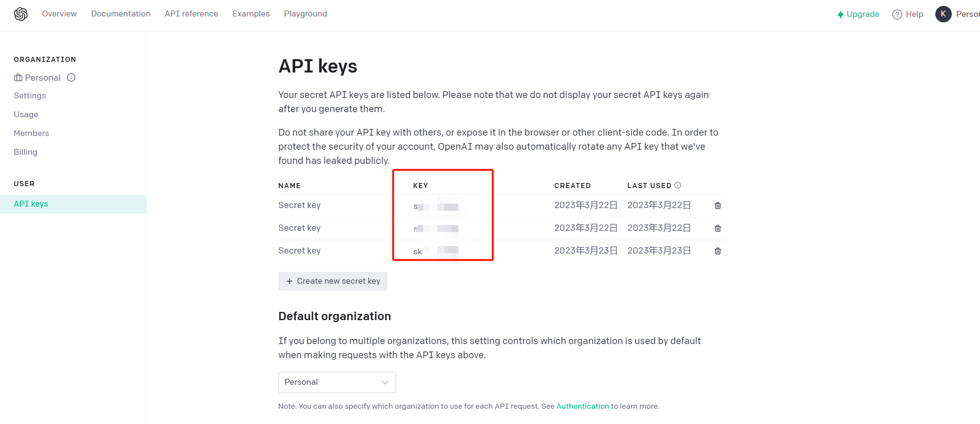
Task: Click the Upgrade lightning link
Action: pyautogui.click(x=858, y=14)
